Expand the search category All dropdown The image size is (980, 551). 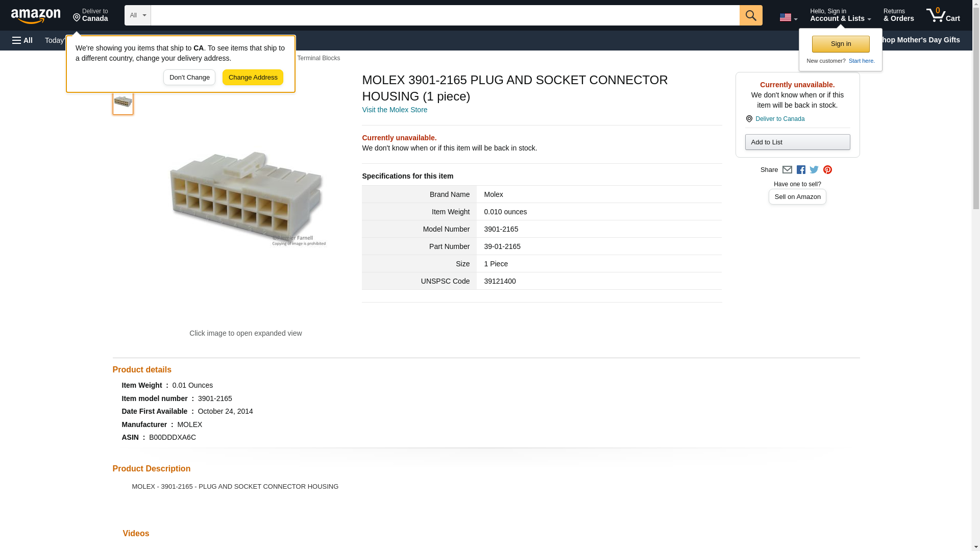coord(137,15)
